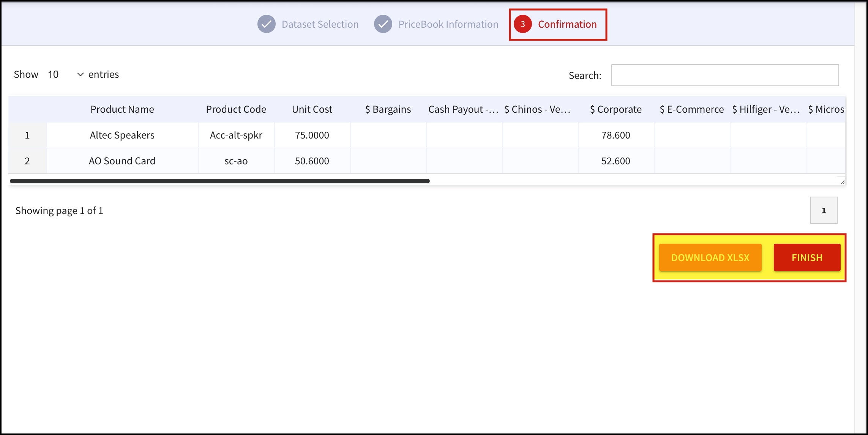Screen dimensions: 868x435
Task: Click the Showing page 1 of 1 text
Action: 59,211
